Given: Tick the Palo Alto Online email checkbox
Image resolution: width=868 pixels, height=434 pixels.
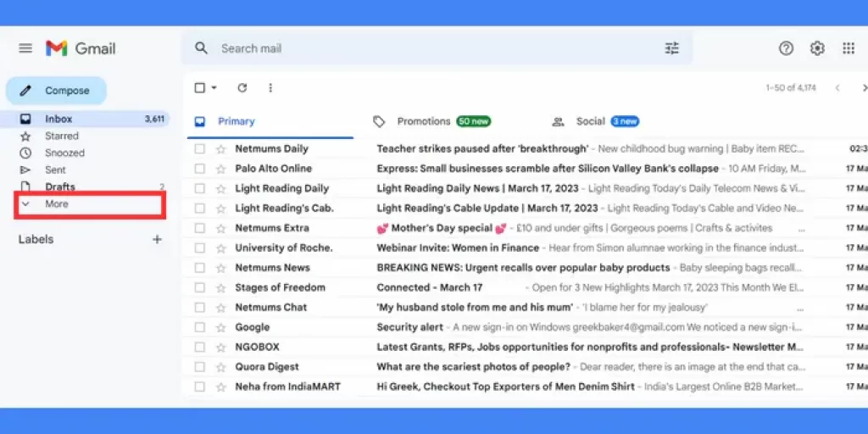Looking at the screenshot, I should [x=200, y=169].
